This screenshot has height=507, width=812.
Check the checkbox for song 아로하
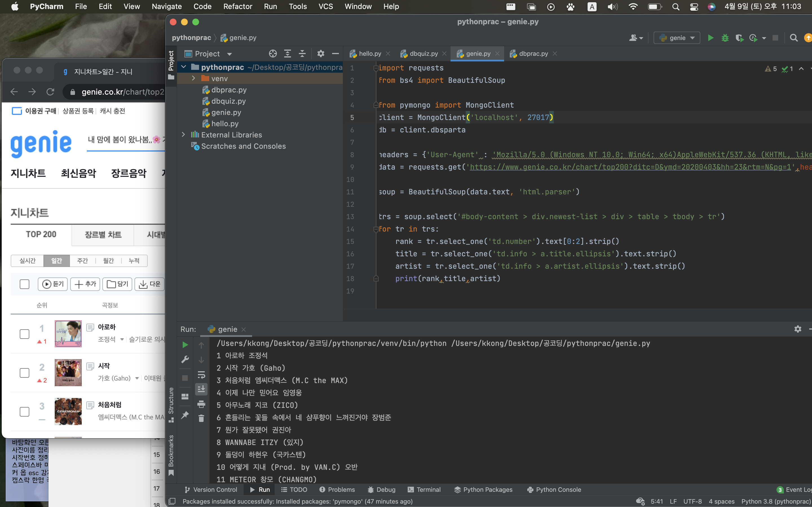[25, 334]
